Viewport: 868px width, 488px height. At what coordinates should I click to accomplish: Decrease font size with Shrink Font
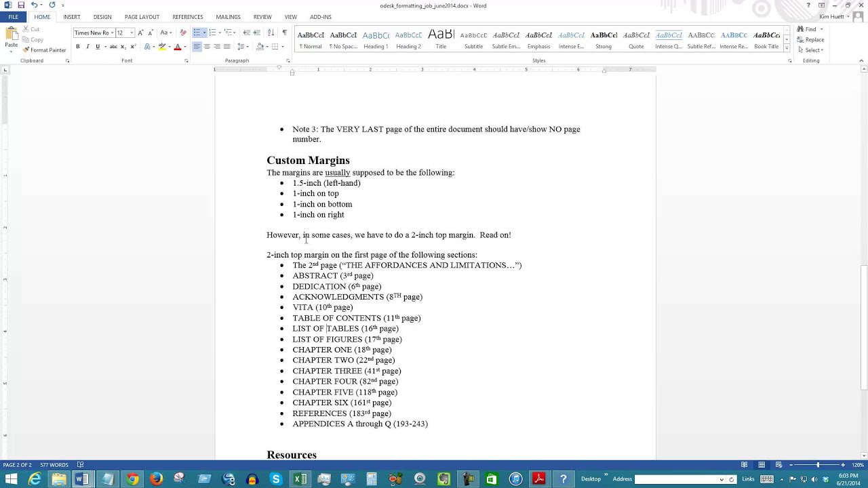(150, 33)
